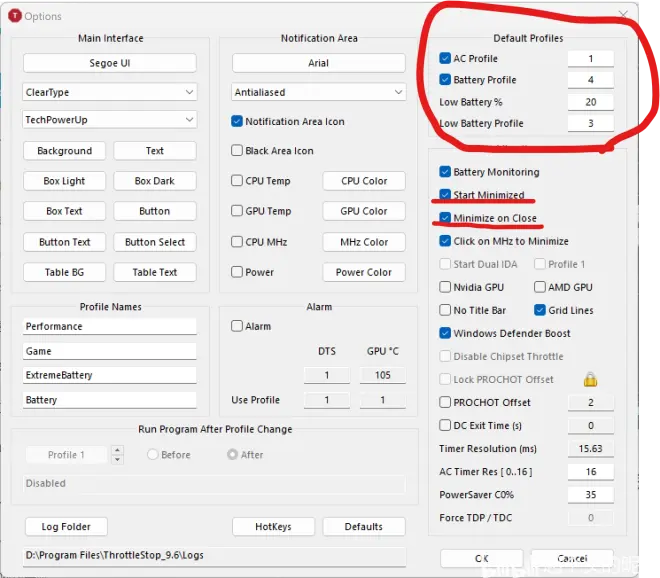660x578 pixels.
Task: Choose the Box Dark color button
Action: pos(155,181)
